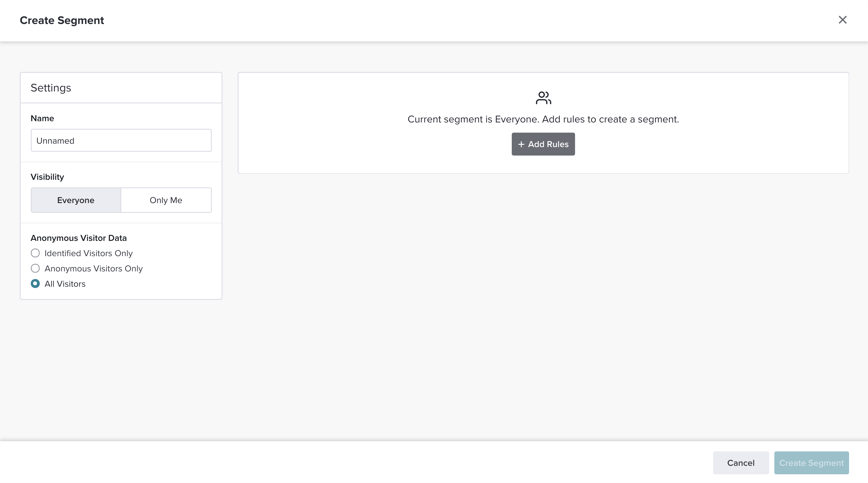Select Identified Visitors Only radio button
The width and height of the screenshot is (868, 483).
[x=35, y=253]
